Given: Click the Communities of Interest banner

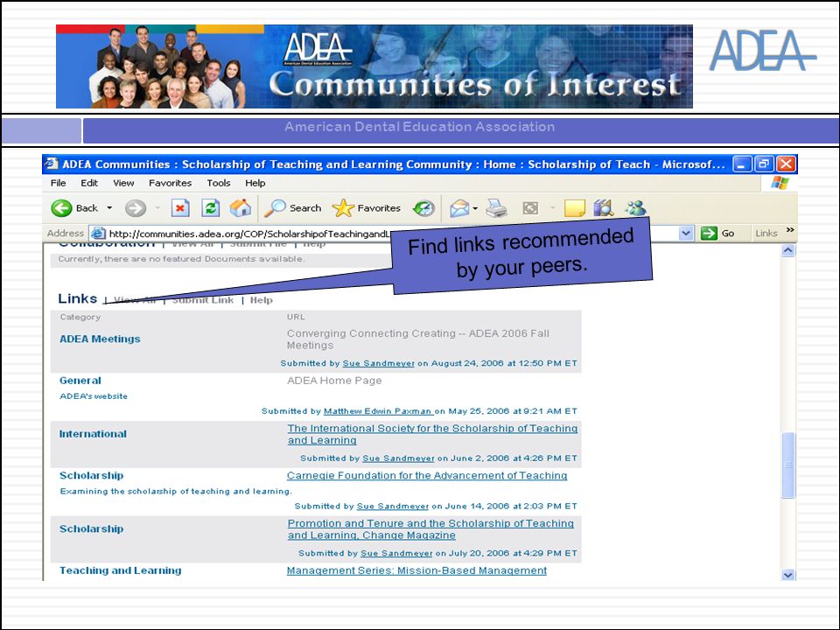Looking at the screenshot, I should [x=374, y=66].
